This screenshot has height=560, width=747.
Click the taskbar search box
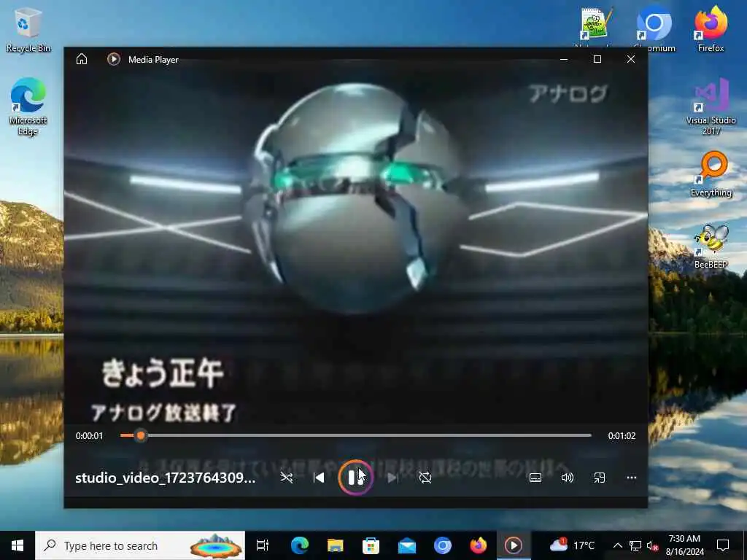pos(140,545)
